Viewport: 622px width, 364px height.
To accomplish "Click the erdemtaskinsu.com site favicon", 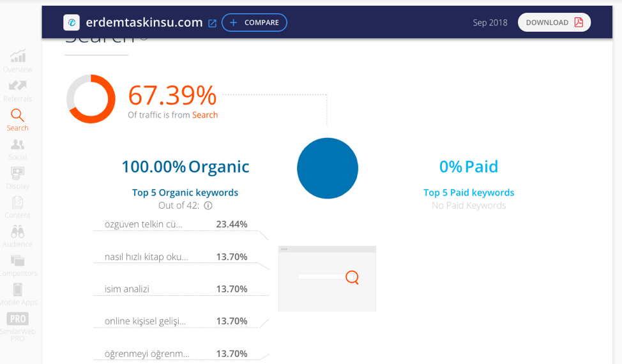I will [x=72, y=23].
